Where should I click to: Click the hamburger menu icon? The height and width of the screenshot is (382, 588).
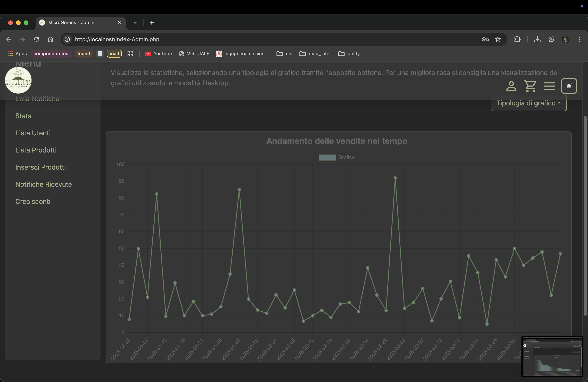(x=549, y=86)
